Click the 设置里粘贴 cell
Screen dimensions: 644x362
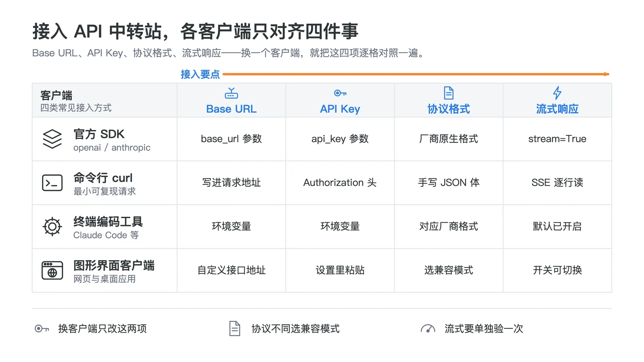click(x=340, y=270)
